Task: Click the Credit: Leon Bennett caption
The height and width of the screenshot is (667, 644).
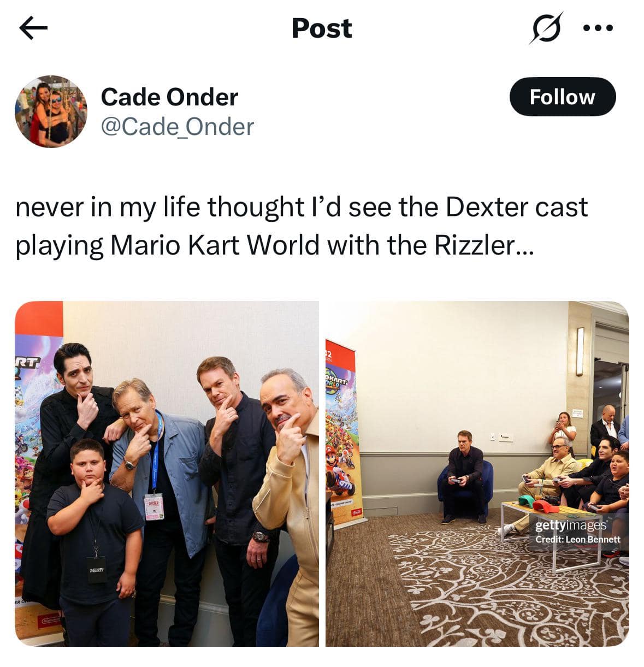Action: pyautogui.click(x=578, y=539)
